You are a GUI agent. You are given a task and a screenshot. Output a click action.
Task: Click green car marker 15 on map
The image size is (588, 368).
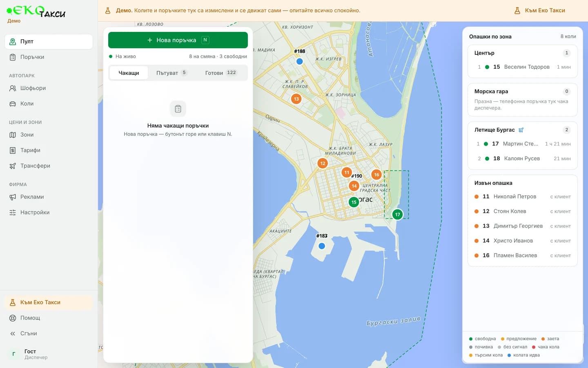[354, 202]
